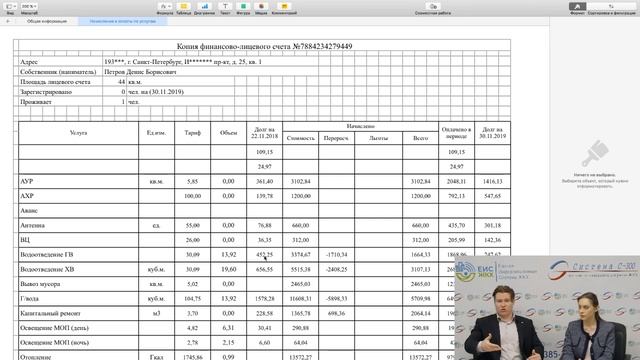
Task: Select the Площадь лицевого счета label
Action: click(x=60, y=82)
